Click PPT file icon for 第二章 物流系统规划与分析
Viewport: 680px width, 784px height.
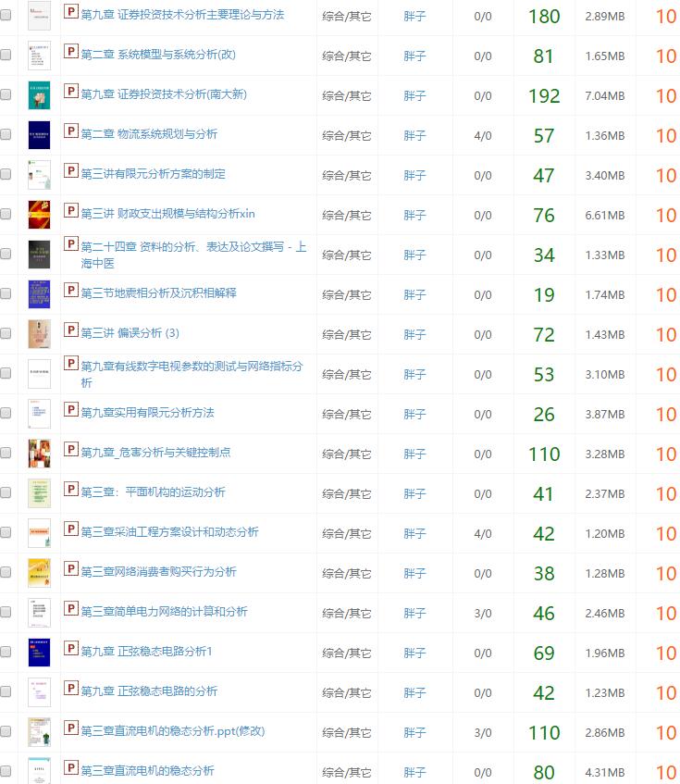pos(70,131)
